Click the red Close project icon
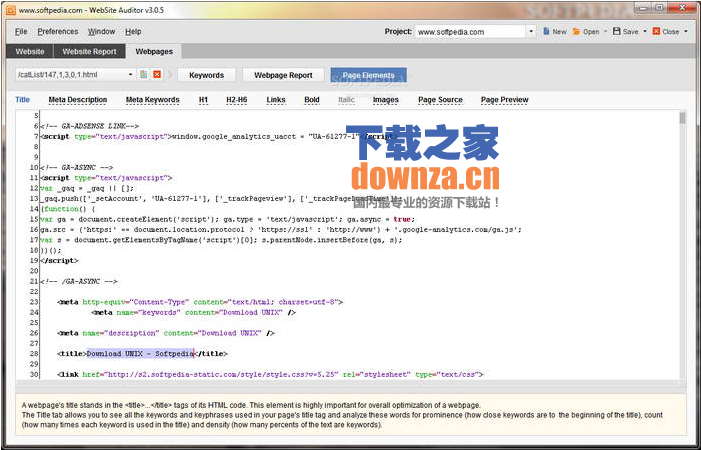The height and width of the screenshot is (450, 701). click(656, 31)
